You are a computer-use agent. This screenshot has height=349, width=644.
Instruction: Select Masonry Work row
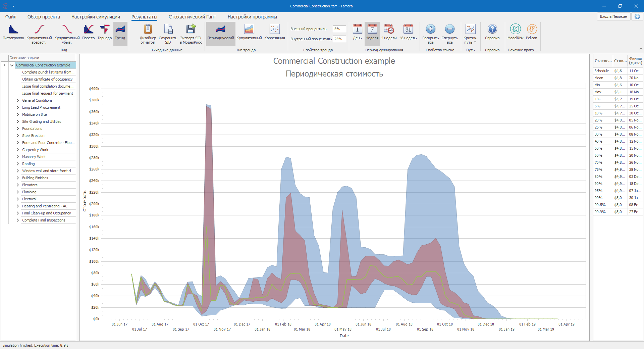tap(48, 157)
